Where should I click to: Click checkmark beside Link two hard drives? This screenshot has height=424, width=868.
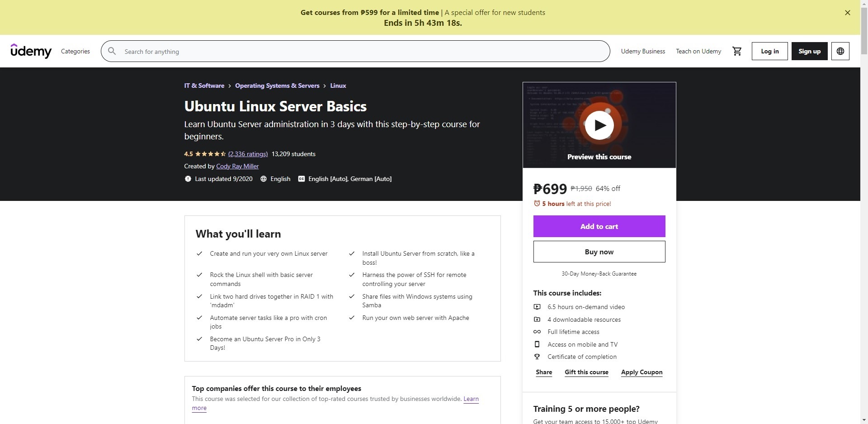(x=199, y=296)
